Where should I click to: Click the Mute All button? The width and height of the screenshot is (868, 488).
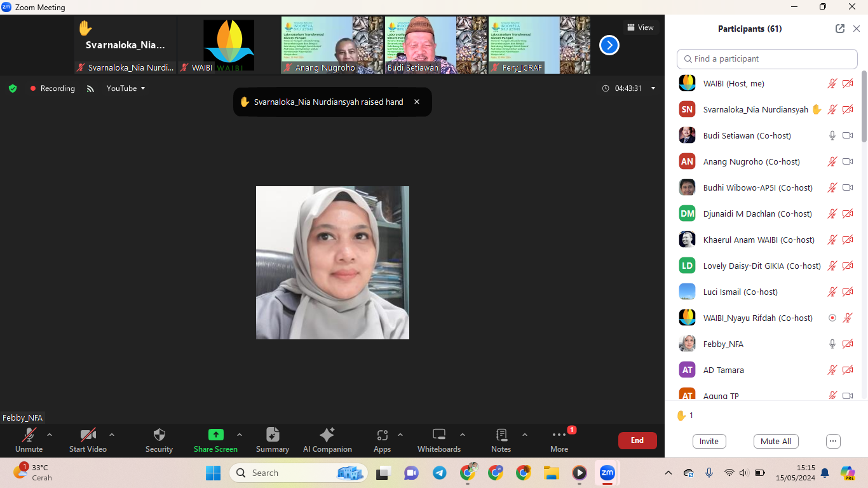776,441
